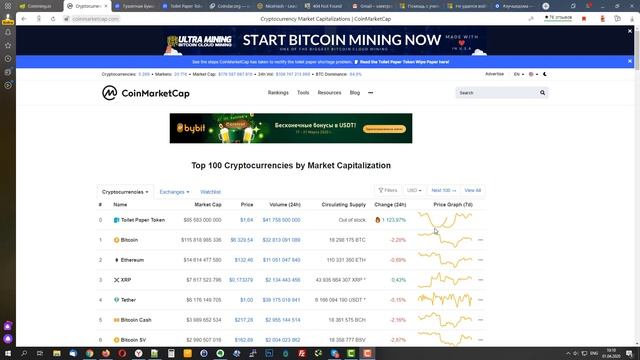Open Firefox from taskbar
Viewport: 640px width, 360px height.
tap(106, 353)
